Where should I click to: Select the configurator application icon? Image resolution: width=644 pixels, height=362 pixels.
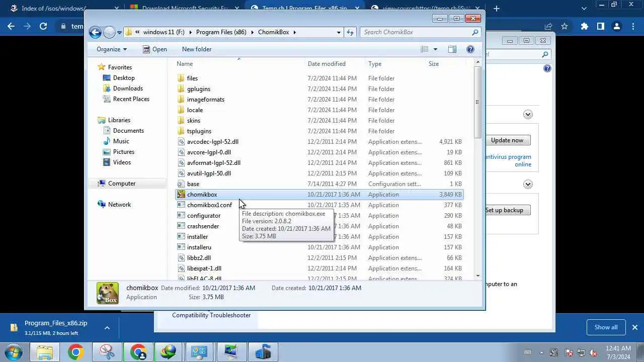181,216
